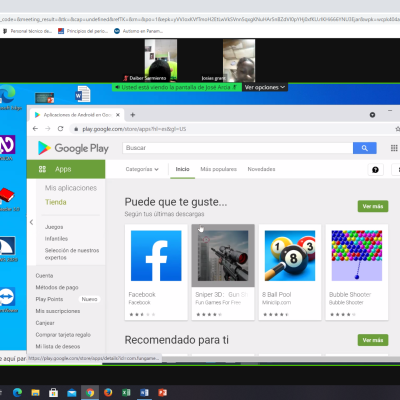Open Selección de nuestros expertos

click(72, 254)
